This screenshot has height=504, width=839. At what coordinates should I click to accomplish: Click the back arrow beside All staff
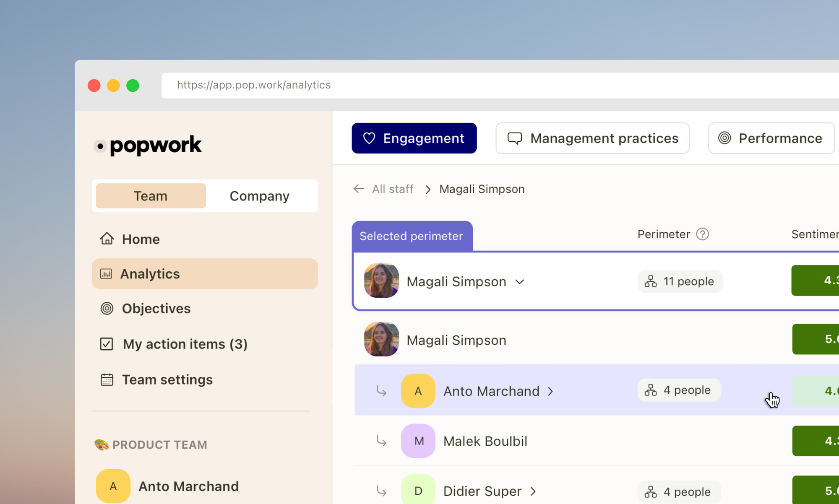click(359, 189)
